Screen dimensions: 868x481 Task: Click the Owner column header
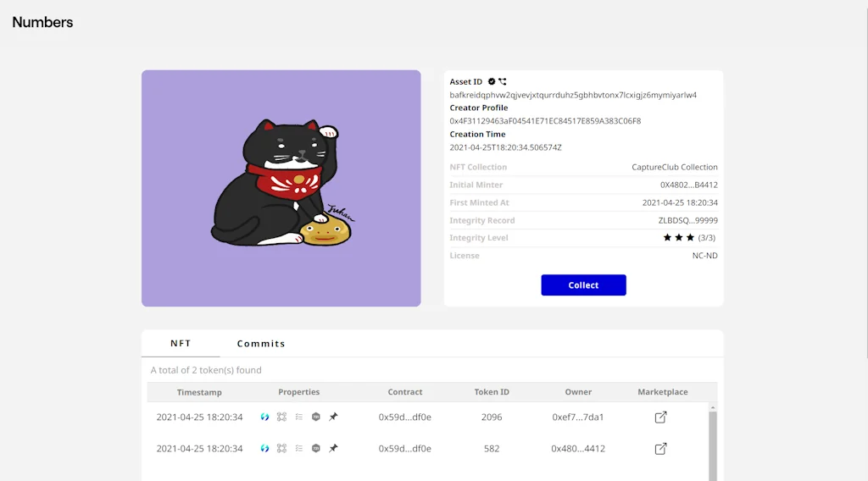(578, 391)
